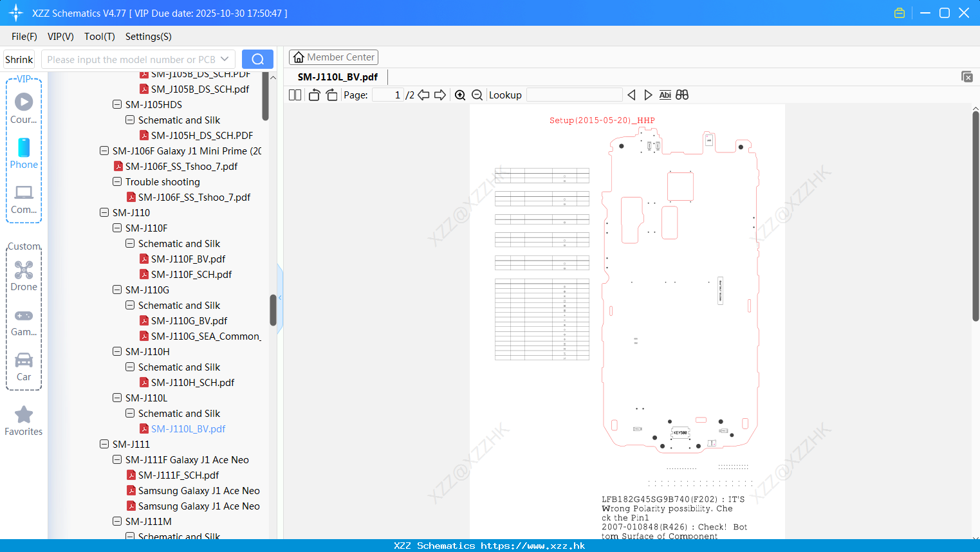This screenshot has height=552, width=980.
Task: Open the Course video icon
Action: [x=24, y=102]
